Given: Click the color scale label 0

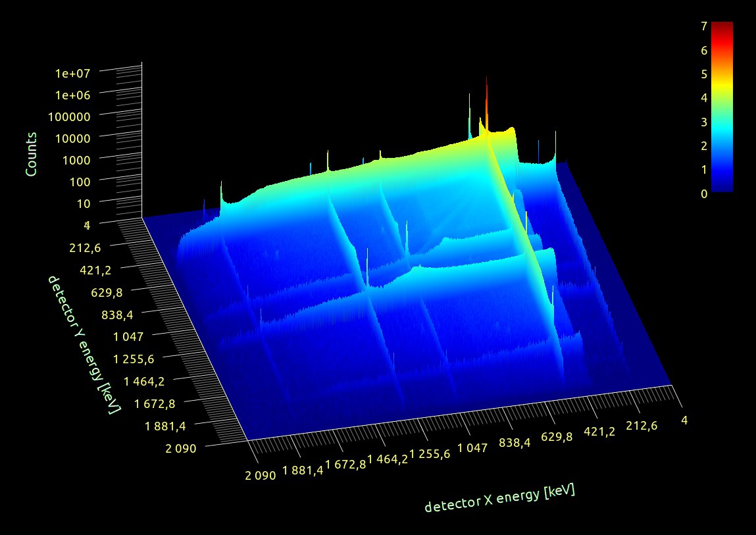Looking at the screenshot, I should [704, 194].
